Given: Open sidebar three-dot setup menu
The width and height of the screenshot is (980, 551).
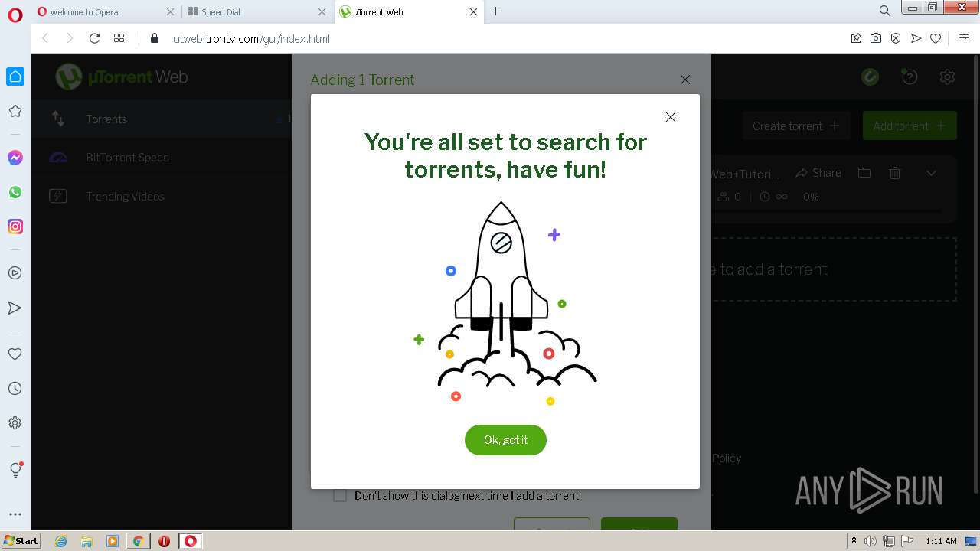Looking at the screenshot, I should 15,514.
